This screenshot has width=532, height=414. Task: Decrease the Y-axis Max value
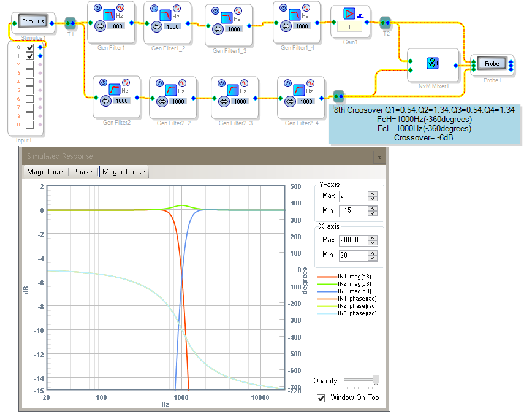point(372,198)
